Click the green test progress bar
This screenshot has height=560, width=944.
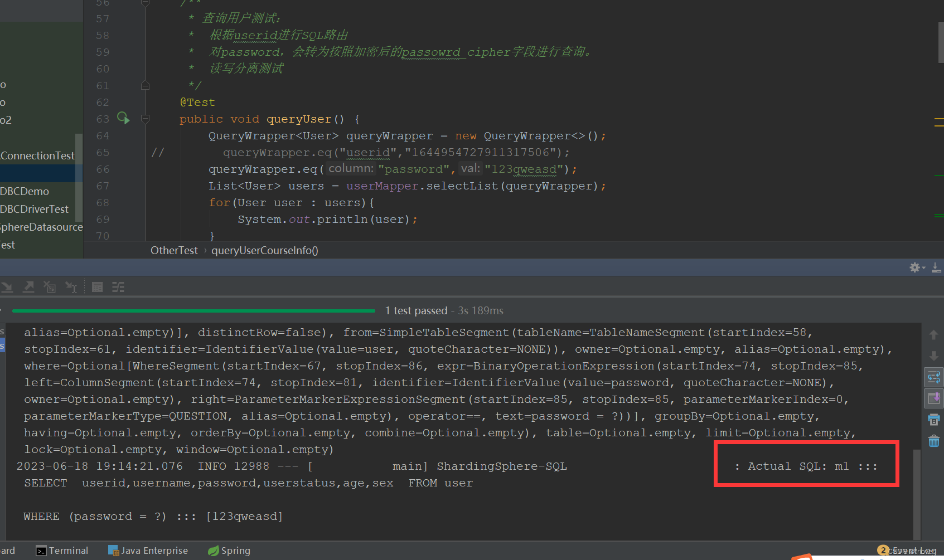click(193, 310)
